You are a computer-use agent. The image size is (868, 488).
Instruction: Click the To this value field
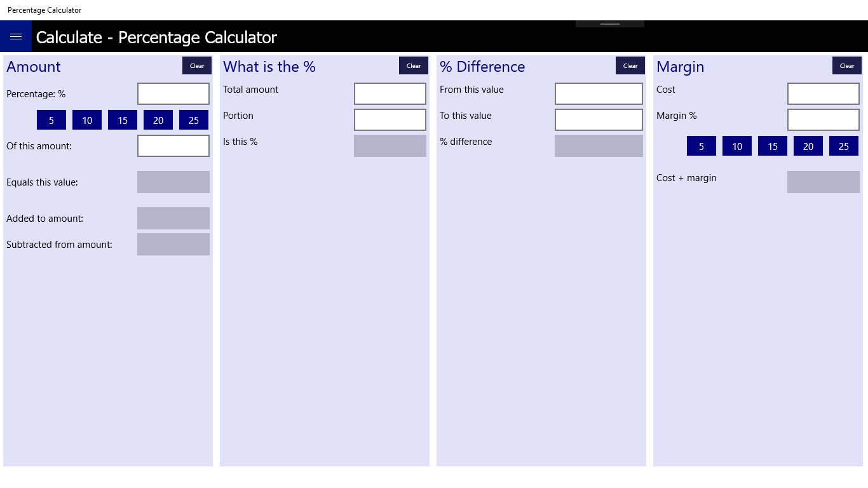599,120
